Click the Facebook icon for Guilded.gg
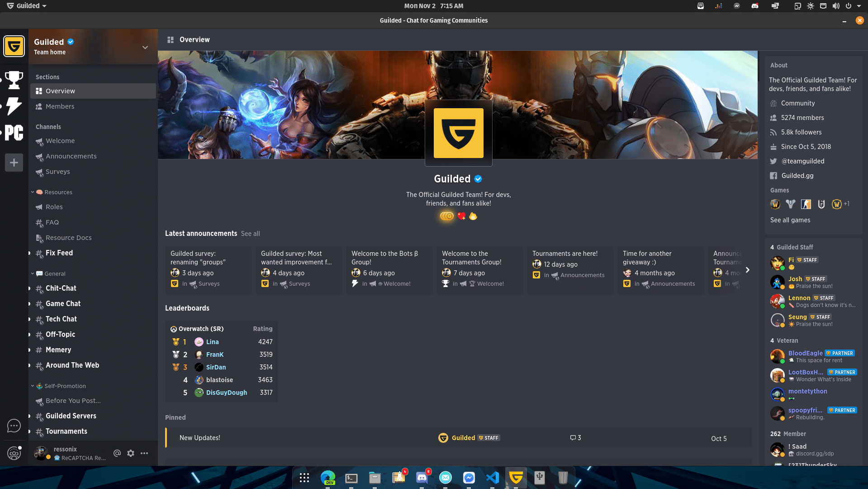This screenshot has height=489, width=868. [773, 176]
